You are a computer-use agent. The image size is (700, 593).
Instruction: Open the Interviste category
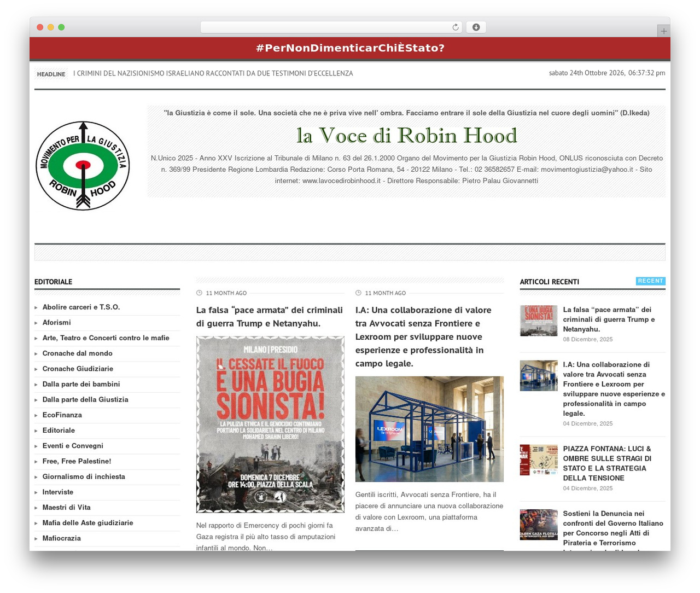point(58,492)
